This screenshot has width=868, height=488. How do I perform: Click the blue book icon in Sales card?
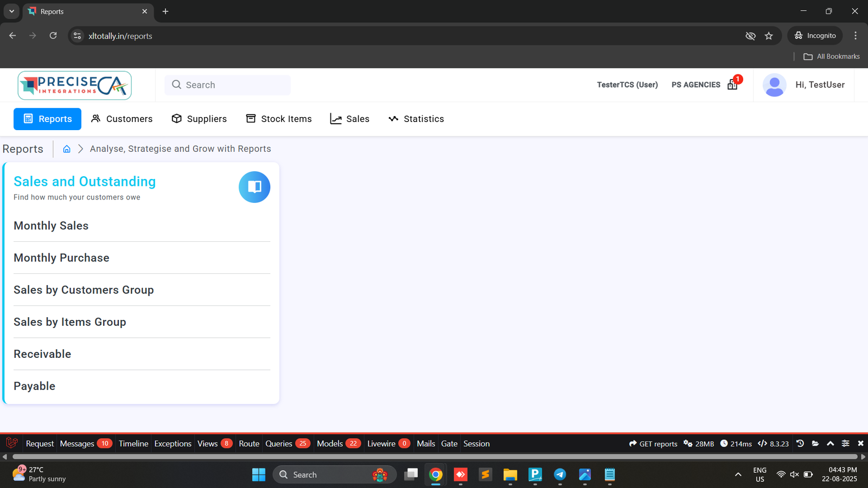coord(254,187)
